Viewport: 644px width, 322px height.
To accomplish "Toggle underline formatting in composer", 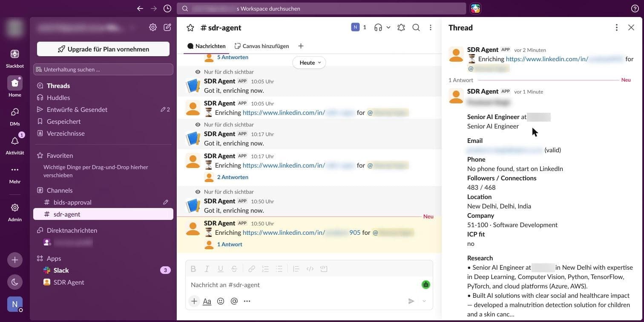I will (x=221, y=269).
